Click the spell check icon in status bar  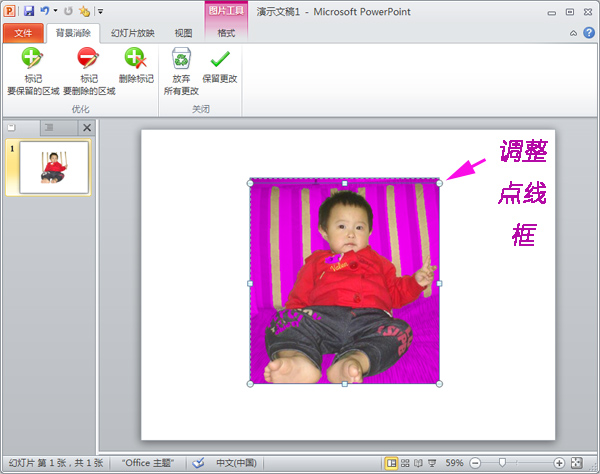(x=198, y=463)
